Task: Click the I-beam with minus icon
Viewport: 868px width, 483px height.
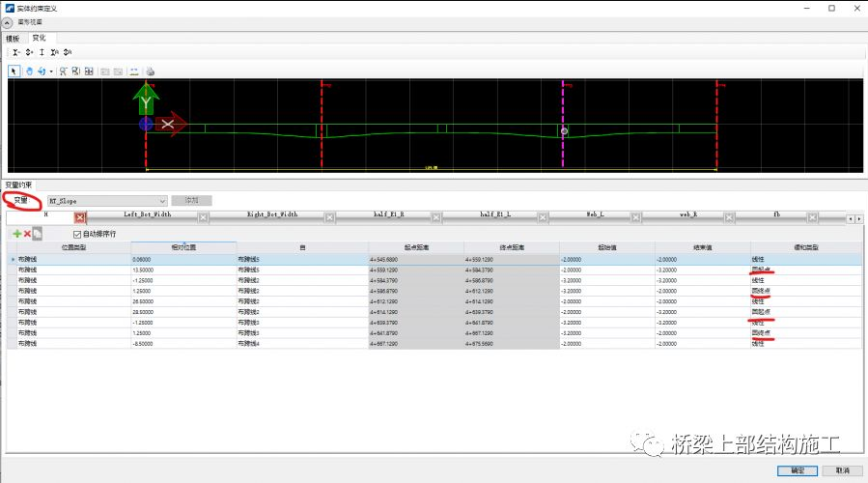Action: click(16, 52)
